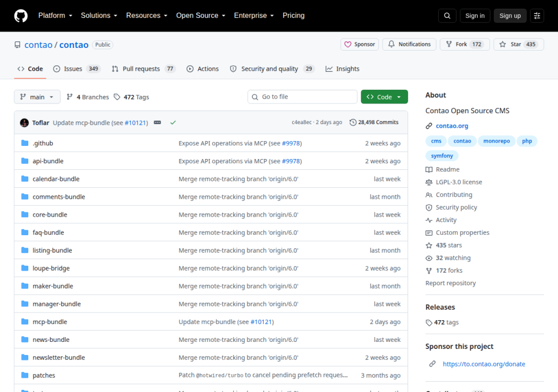Image resolution: width=558 pixels, height=392 pixels.
Task: Click the Sponsor heart button
Action: [360, 45]
